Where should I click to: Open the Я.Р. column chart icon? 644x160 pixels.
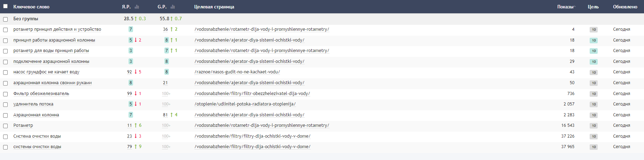[137, 7]
